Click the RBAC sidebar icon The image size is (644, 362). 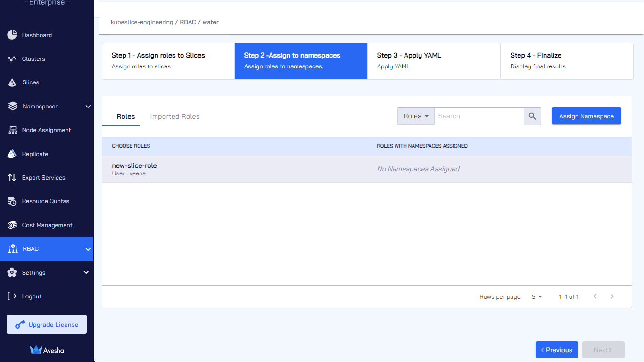tap(13, 249)
